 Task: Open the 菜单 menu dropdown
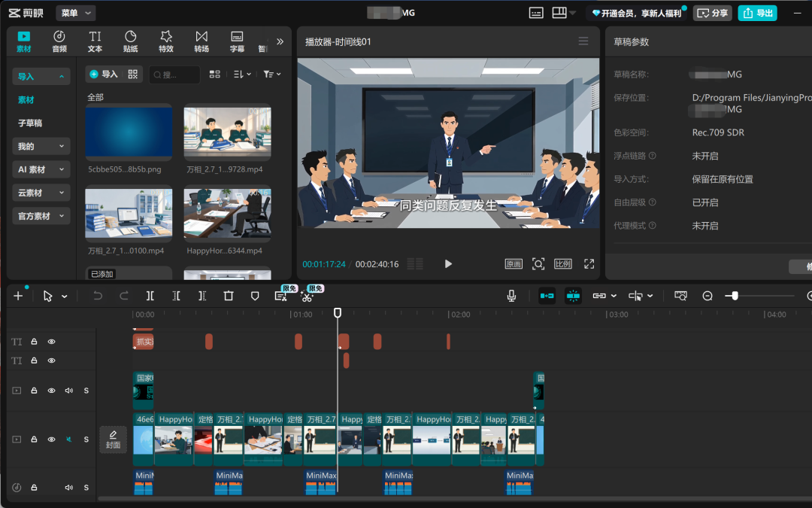click(x=76, y=13)
